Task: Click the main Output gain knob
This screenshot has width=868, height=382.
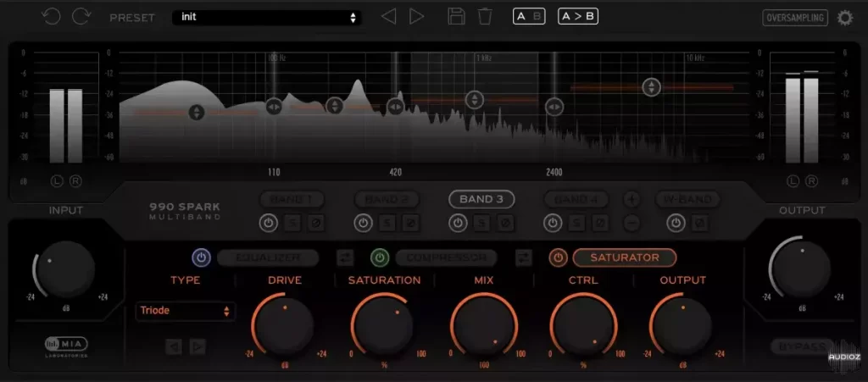Action: pyautogui.click(x=802, y=270)
